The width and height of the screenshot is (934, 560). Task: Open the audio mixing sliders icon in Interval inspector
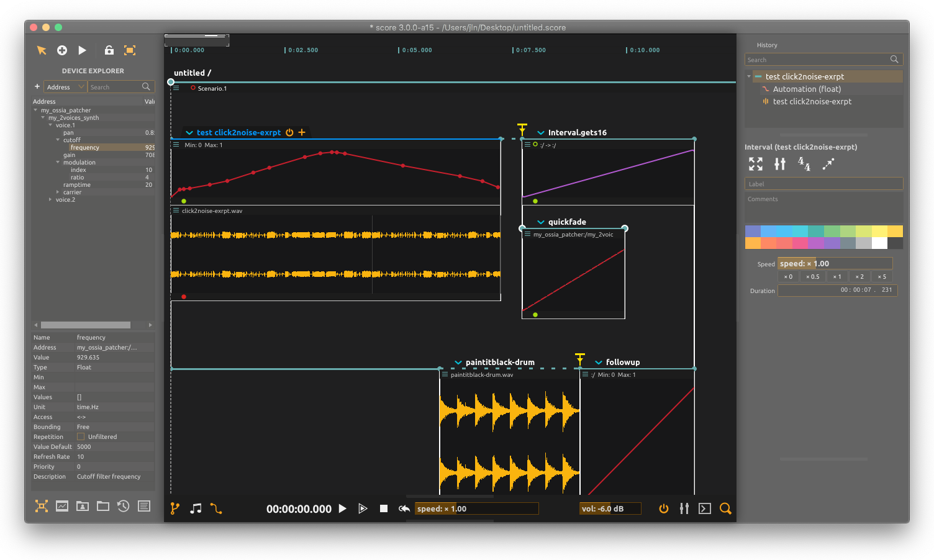[780, 164]
